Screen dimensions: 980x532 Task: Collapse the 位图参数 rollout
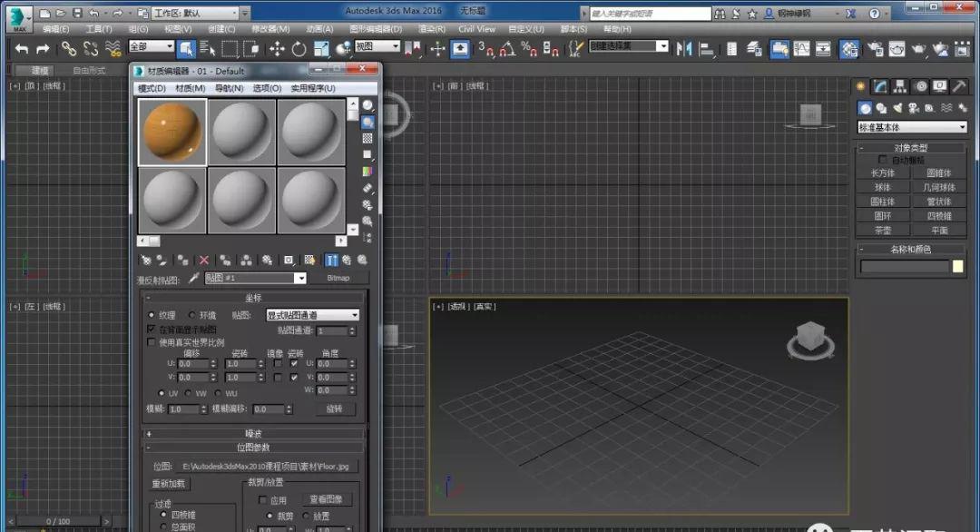pos(253,448)
